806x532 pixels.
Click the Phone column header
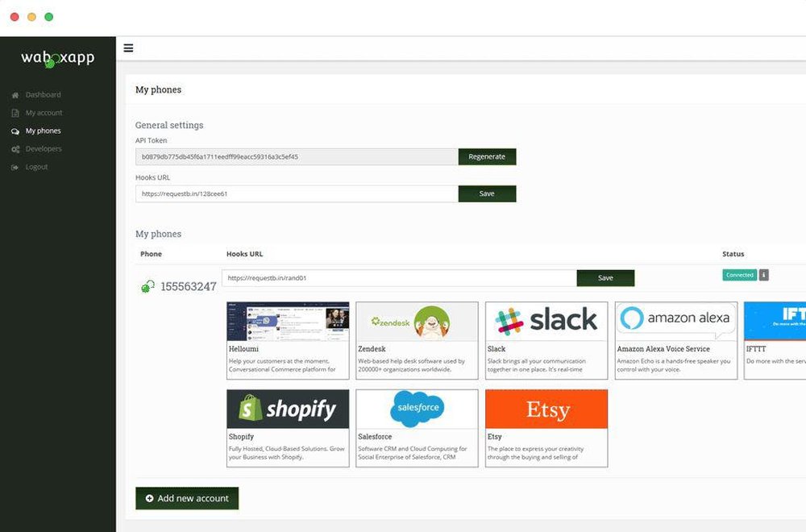point(152,254)
